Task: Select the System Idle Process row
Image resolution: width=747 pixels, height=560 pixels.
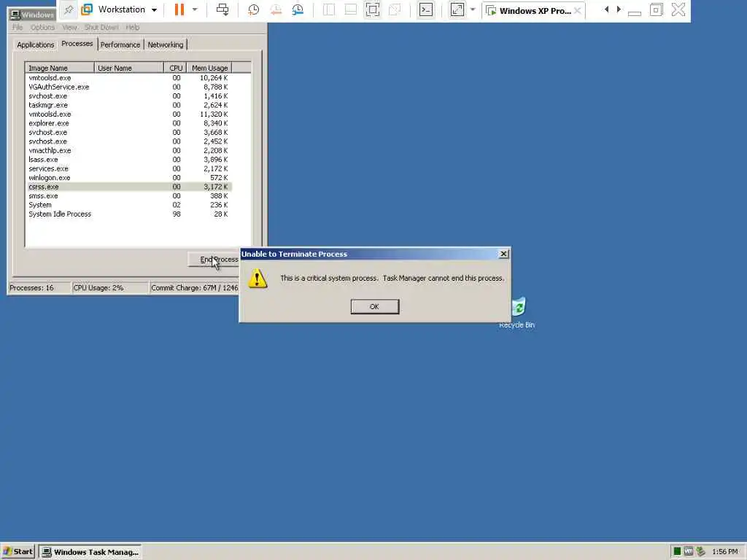Action: (x=128, y=214)
